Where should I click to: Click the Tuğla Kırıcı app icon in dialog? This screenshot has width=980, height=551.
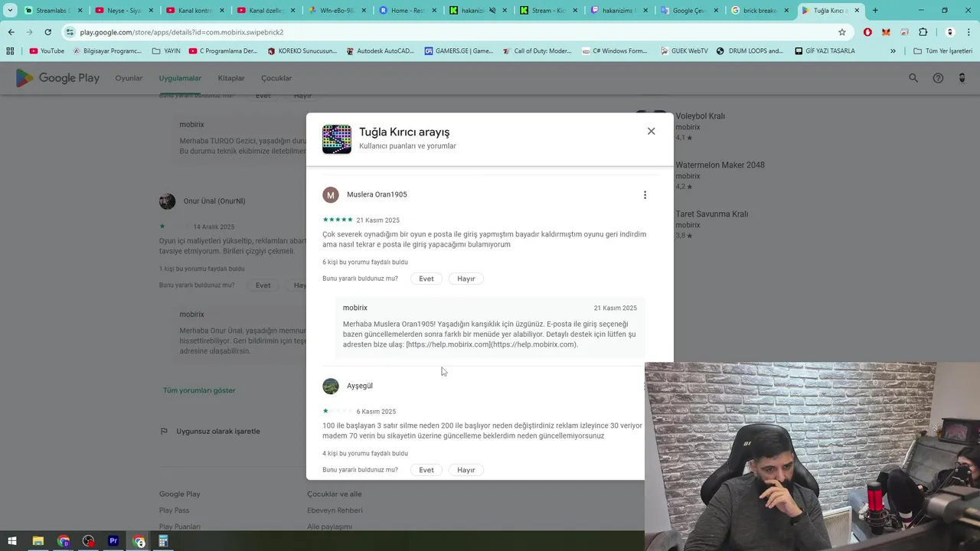point(337,139)
